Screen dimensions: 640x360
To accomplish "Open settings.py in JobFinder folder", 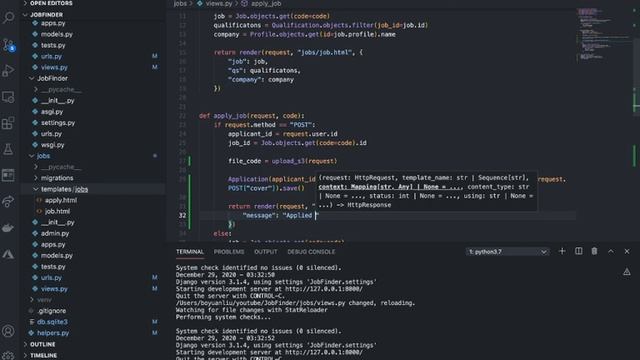I will click(58, 123).
